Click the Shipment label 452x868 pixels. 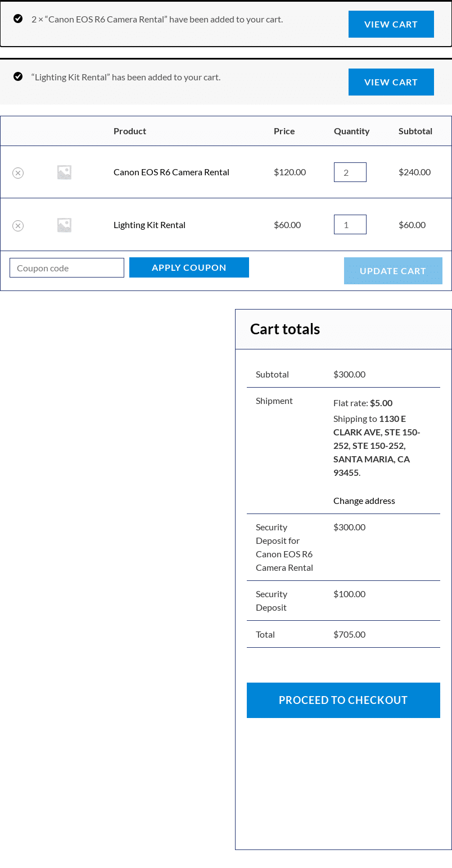[x=274, y=401]
